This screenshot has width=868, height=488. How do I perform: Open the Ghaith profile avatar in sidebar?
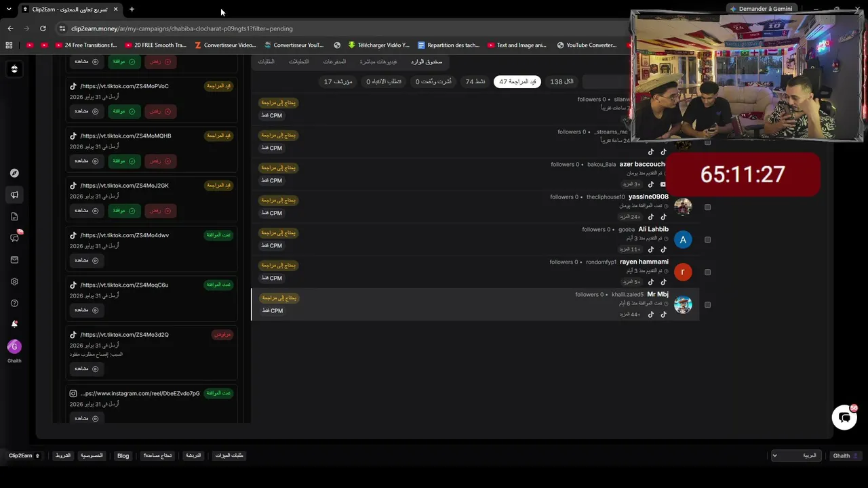point(14,346)
